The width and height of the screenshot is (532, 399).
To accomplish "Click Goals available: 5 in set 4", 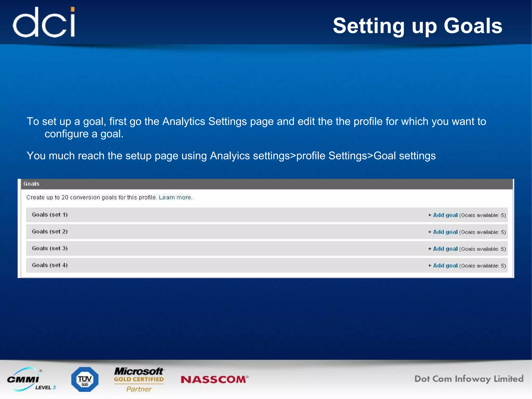I will point(483,266).
